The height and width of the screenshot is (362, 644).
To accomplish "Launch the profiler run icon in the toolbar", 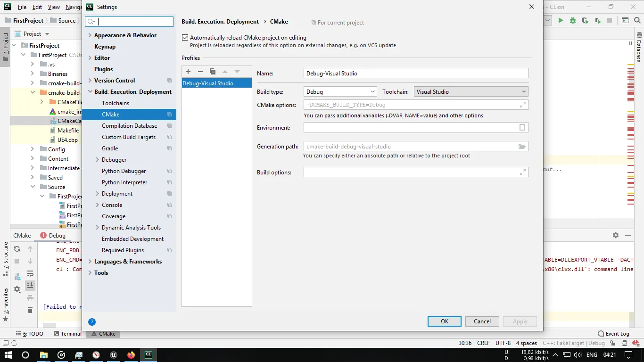I will click(597, 20).
